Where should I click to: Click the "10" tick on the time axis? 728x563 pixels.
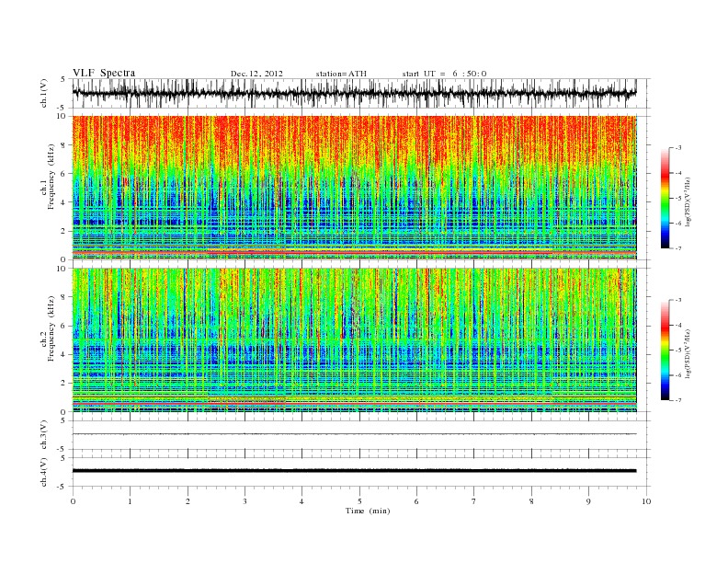coord(646,501)
